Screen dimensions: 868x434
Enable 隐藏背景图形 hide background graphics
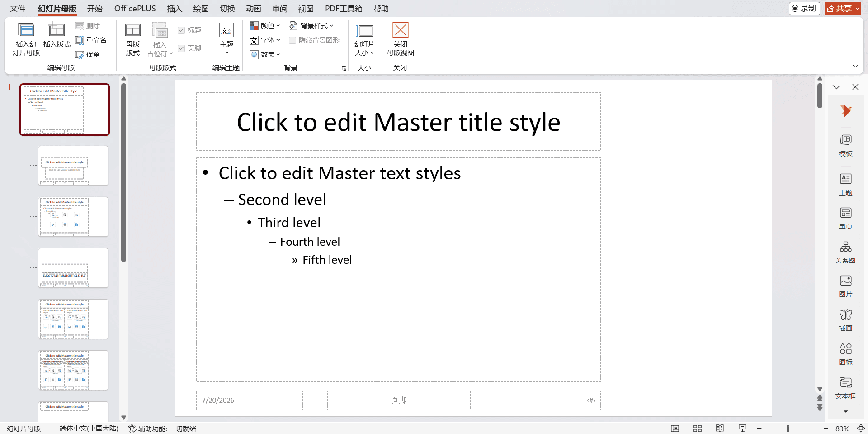point(292,40)
